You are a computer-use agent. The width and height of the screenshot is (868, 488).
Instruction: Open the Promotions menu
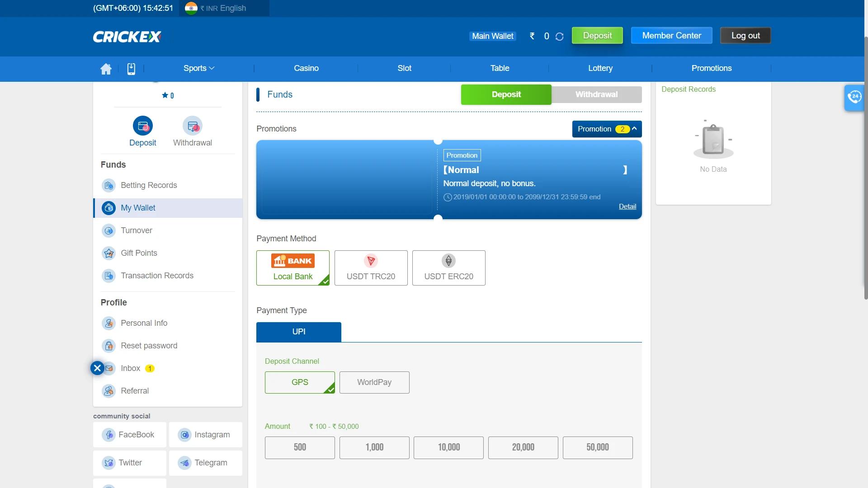click(712, 68)
